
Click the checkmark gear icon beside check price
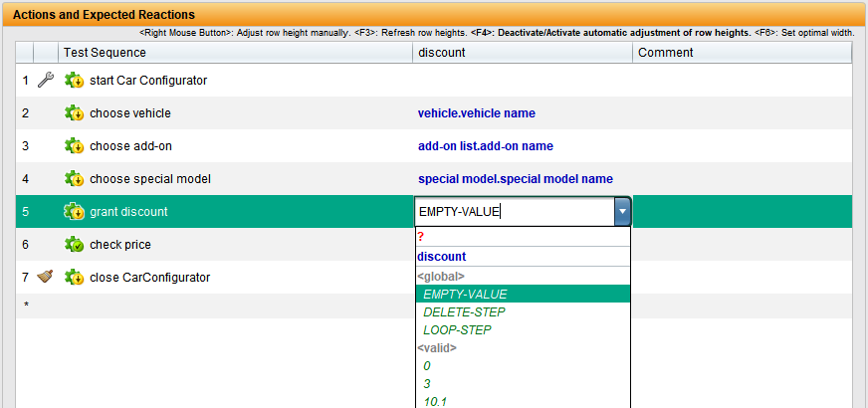click(x=74, y=244)
